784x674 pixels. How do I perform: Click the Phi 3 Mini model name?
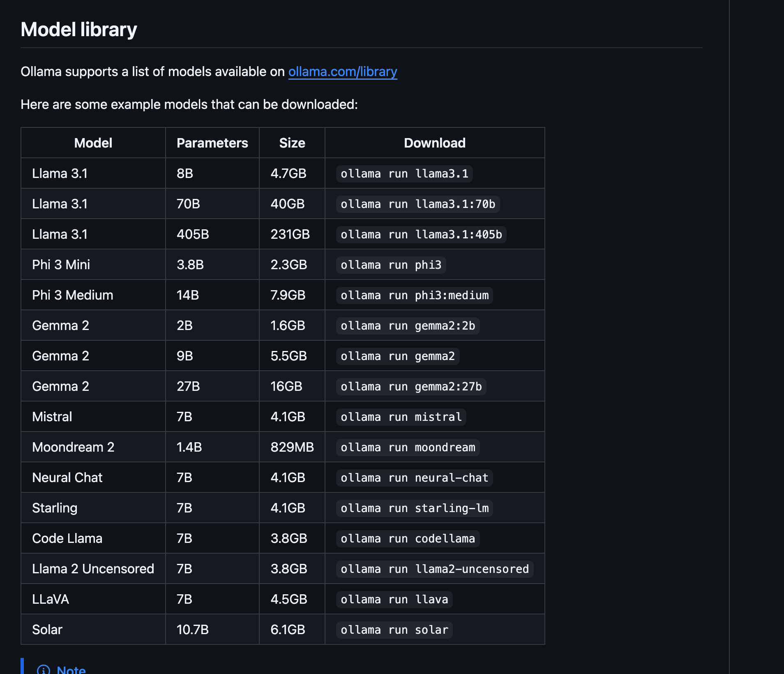(x=61, y=265)
